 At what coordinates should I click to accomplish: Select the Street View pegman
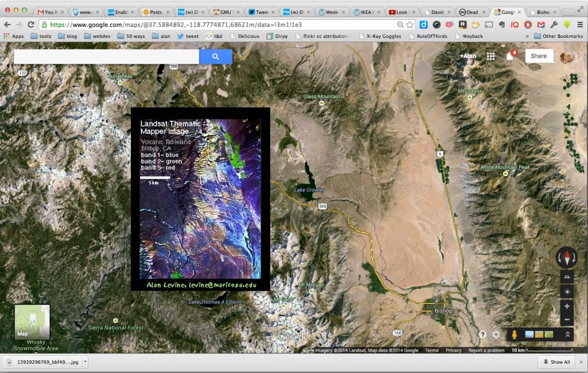tap(514, 334)
